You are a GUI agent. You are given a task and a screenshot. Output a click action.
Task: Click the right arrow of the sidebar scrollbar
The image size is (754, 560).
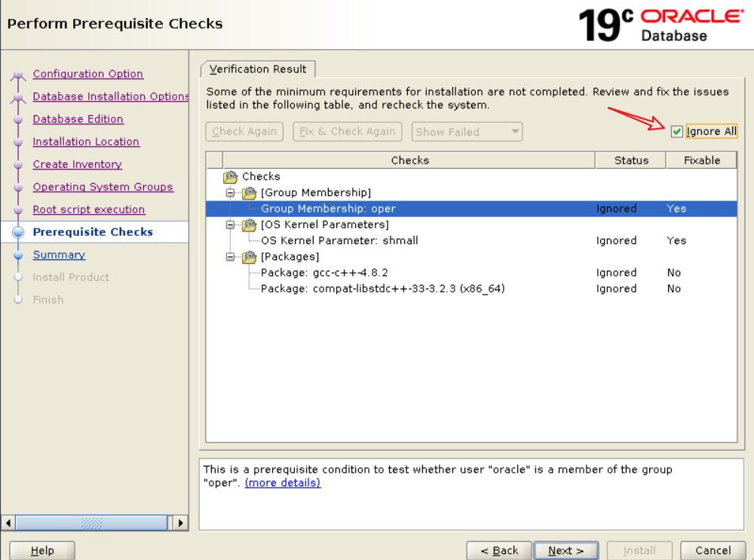tap(180, 522)
